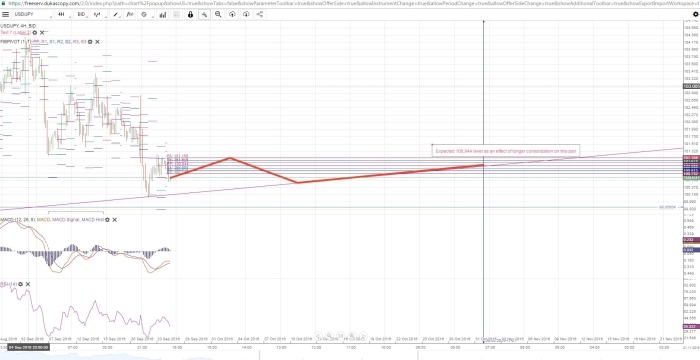
Task: Toggle the chart lock icon
Action: [x=191, y=14]
